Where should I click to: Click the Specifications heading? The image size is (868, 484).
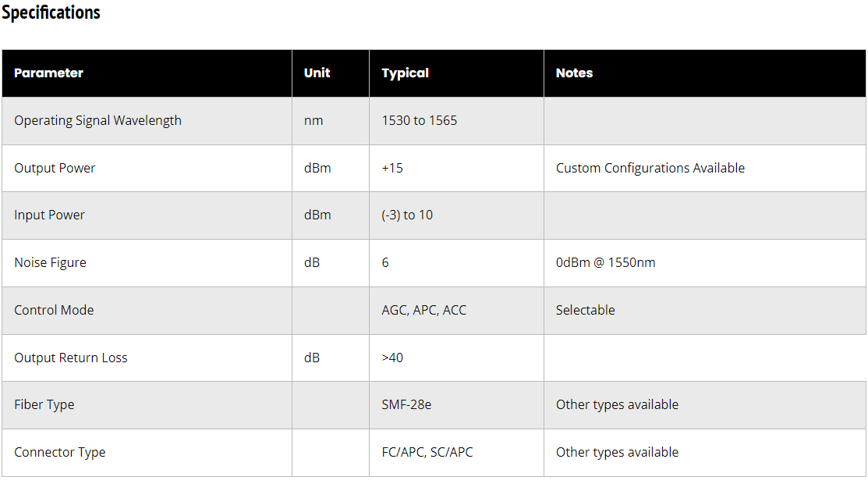[x=51, y=13]
